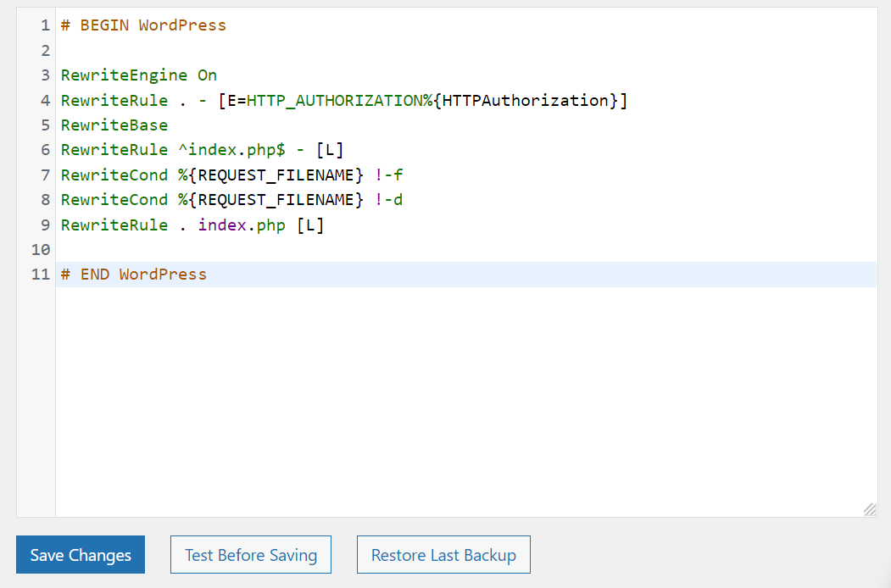Image resolution: width=891 pixels, height=588 pixels.
Task: Click the '^index.php$ - [L]' rule line
Action: pos(203,150)
